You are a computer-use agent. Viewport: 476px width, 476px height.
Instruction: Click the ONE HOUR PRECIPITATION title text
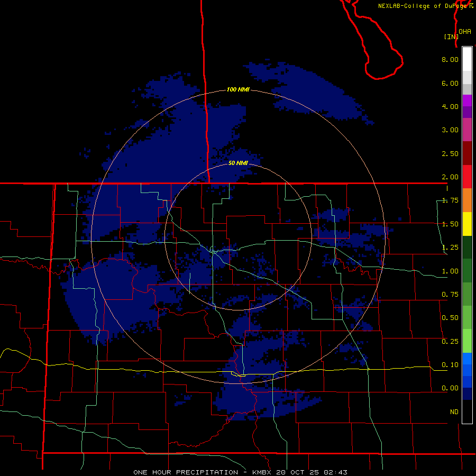tap(186, 472)
